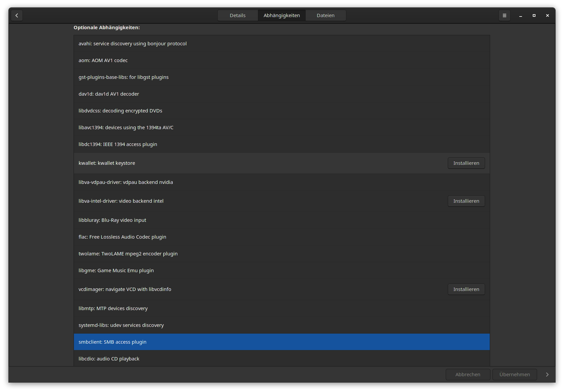Click the flac Free Lossless Audio row
Image resolution: width=564 pixels, height=392 pixels.
pos(281,237)
